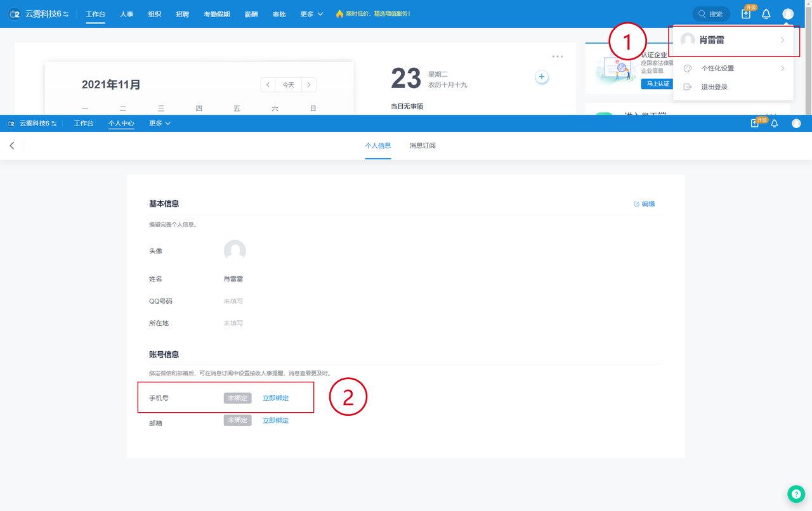Click 立即绑定 link for 手机号

(x=275, y=398)
